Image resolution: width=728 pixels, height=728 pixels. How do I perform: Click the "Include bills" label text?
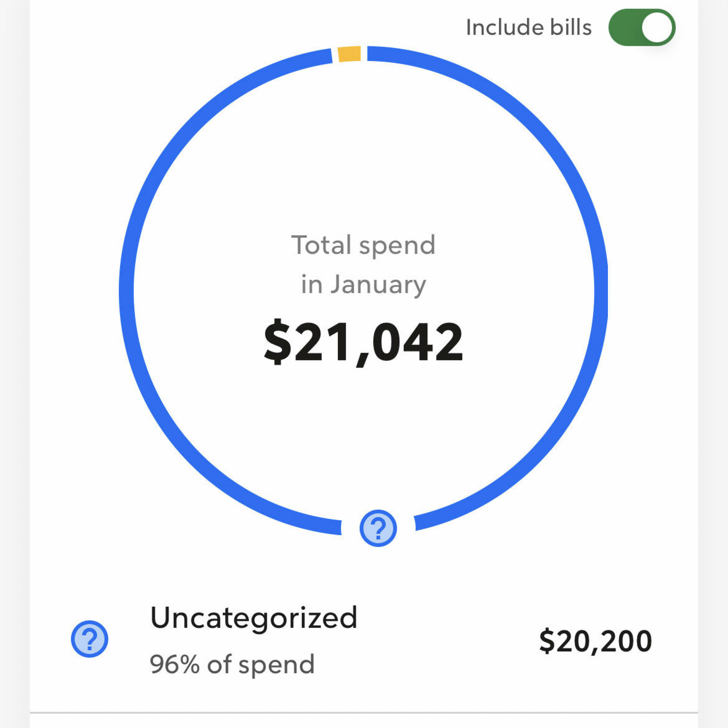click(529, 27)
